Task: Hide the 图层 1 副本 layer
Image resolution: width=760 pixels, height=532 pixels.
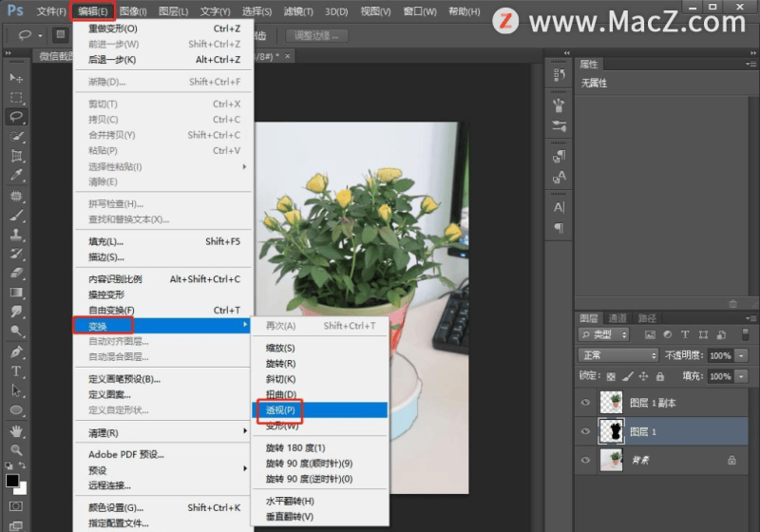Action: 585,403
